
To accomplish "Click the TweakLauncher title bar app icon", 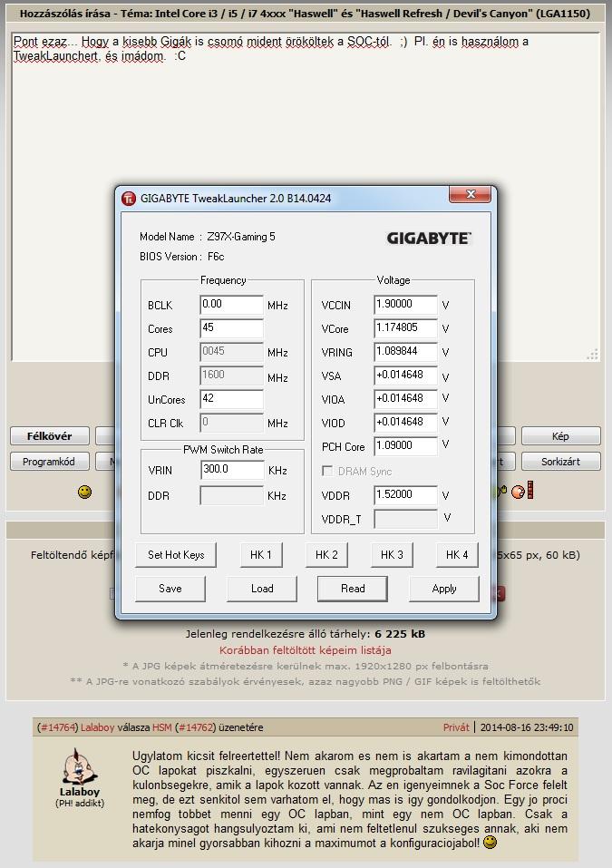I will pos(129,198).
